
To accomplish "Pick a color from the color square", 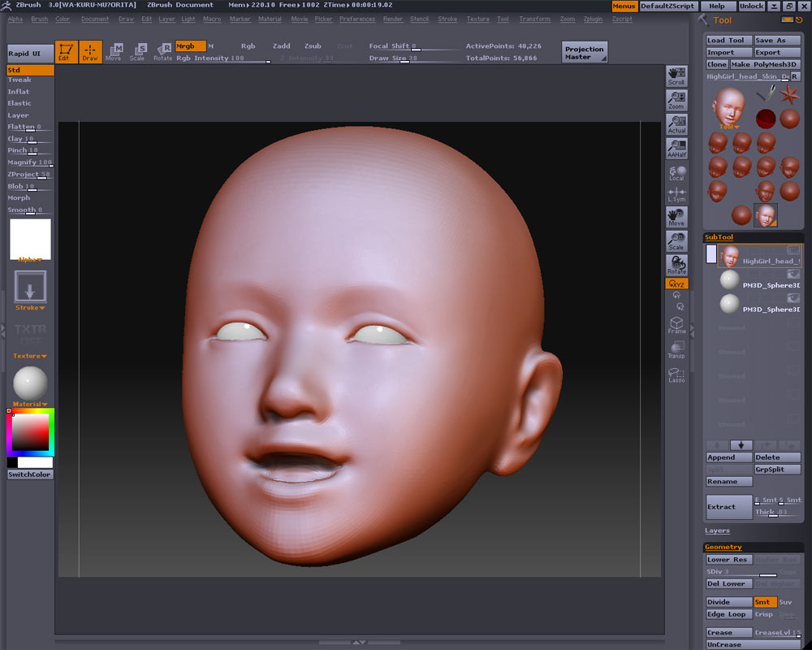I will tap(32, 432).
